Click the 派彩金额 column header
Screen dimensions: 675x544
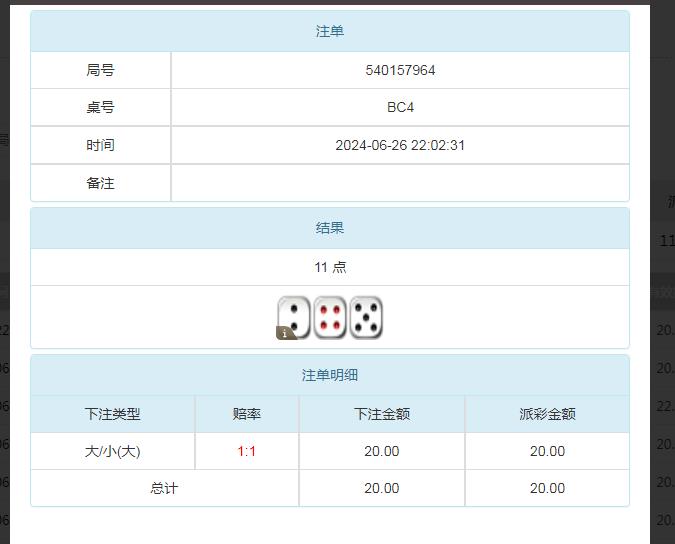547,414
